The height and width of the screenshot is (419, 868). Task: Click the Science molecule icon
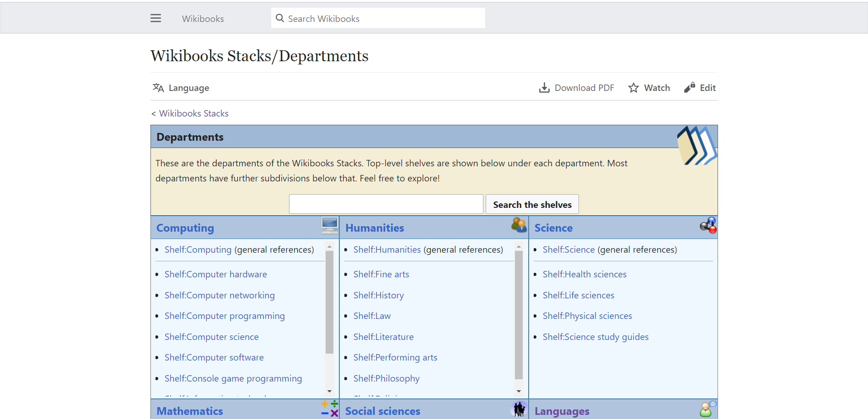click(708, 225)
